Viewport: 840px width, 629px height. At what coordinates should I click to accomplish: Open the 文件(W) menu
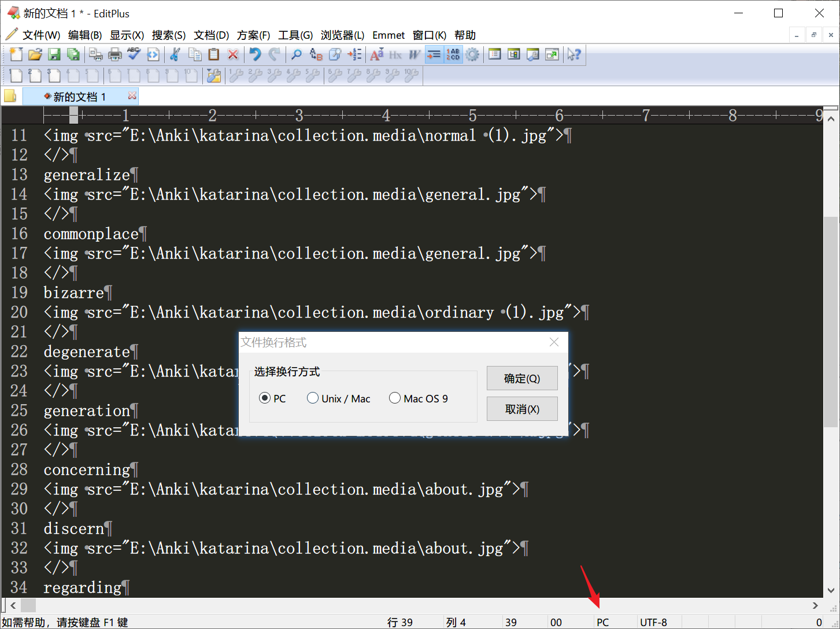(x=41, y=35)
